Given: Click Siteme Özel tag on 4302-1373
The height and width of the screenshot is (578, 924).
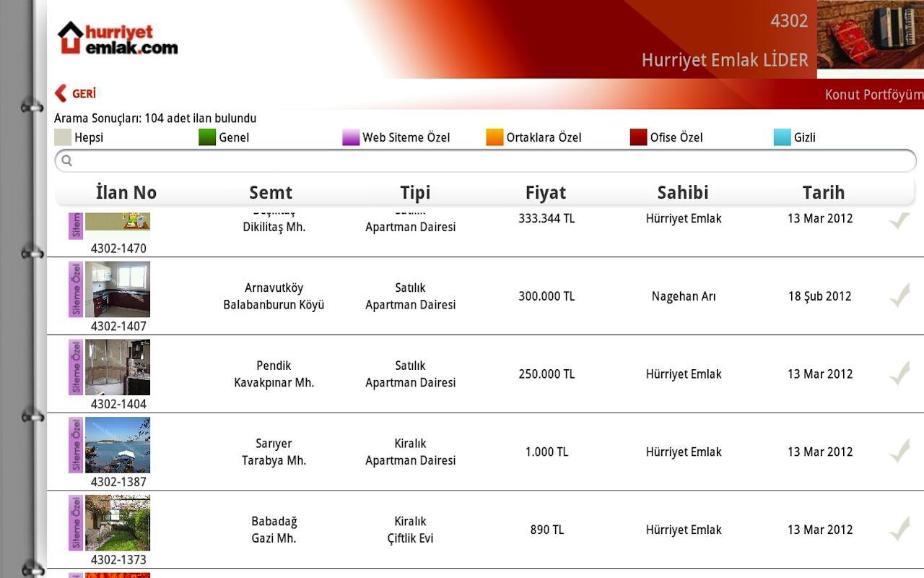Looking at the screenshot, I should tap(76, 523).
